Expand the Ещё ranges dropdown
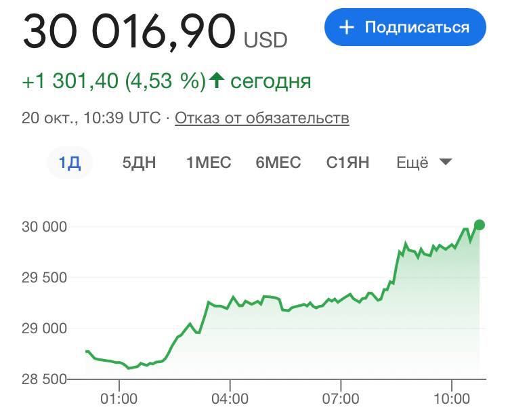The height and width of the screenshot is (420, 508). (x=412, y=163)
